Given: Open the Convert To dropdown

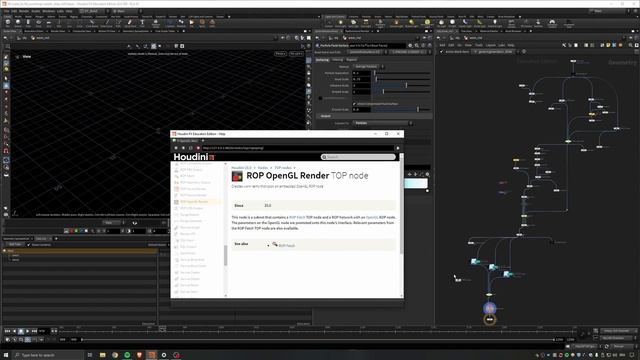Looking at the screenshot, I should [x=383, y=123].
